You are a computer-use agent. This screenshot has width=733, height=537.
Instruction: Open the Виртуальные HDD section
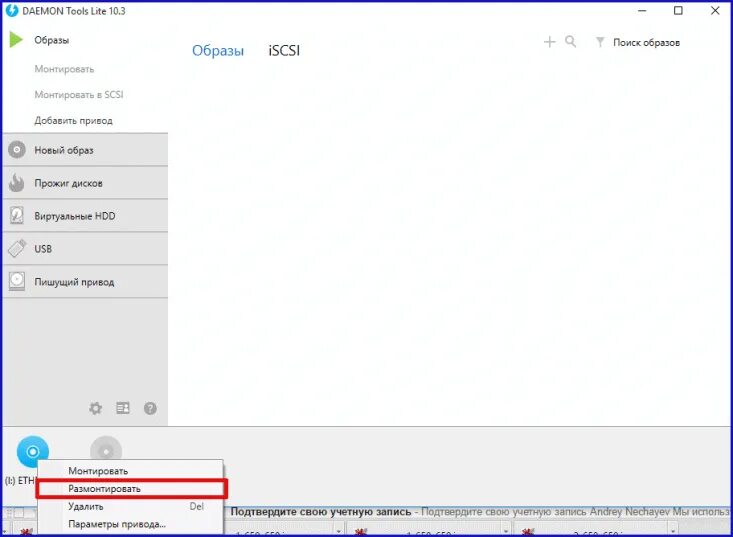pos(86,216)
